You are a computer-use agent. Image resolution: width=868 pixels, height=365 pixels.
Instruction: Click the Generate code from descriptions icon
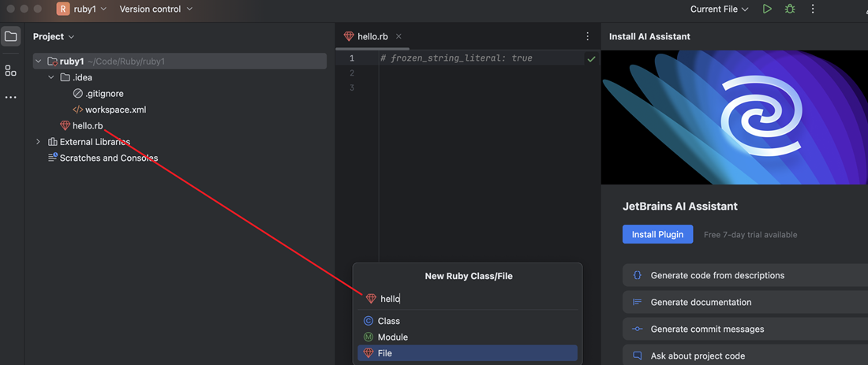[x=637, y=275]
